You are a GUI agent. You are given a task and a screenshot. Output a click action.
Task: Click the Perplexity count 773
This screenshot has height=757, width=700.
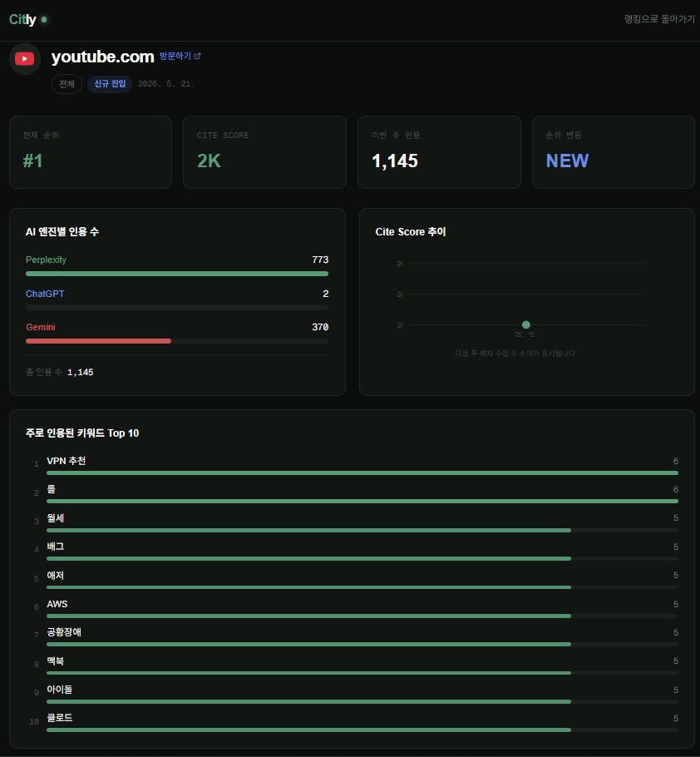tap(320, 260)
